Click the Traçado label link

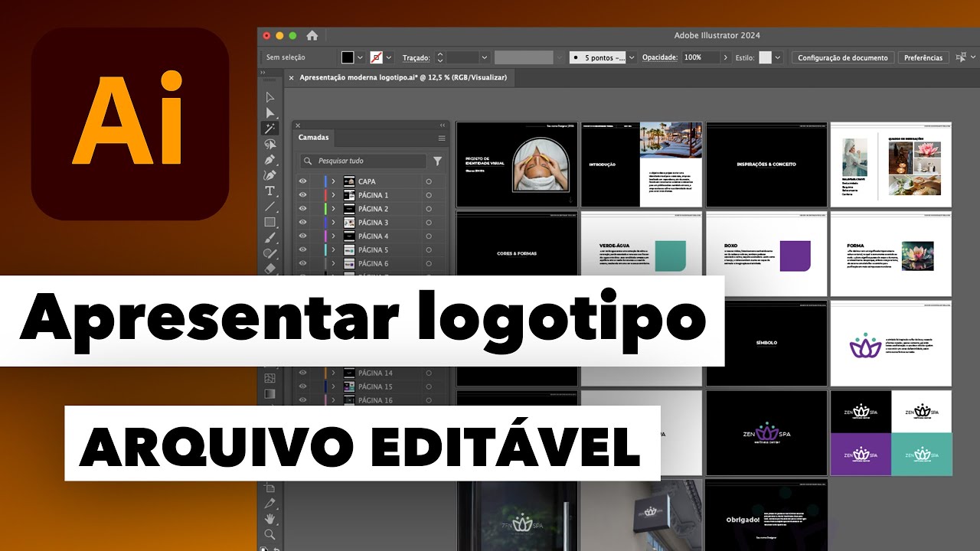[x=416, y=57]
